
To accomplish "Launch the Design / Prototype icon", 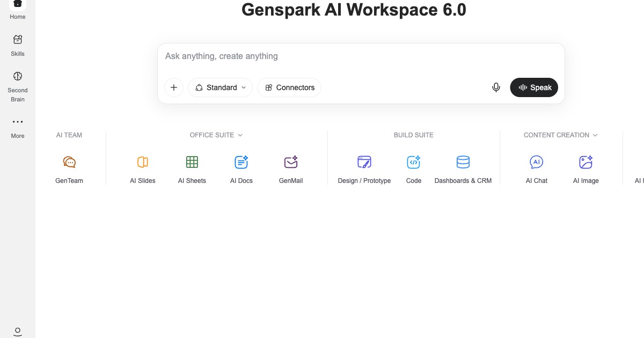I will click(x=364, y=162).
